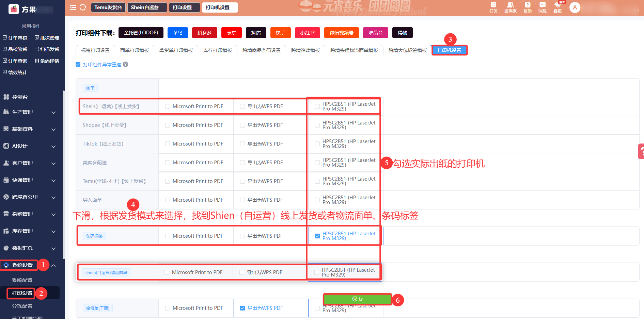Check 导出为WPS PDF for 导入面单 row
This screenshot has height=319, width=644.
[242, 200]
